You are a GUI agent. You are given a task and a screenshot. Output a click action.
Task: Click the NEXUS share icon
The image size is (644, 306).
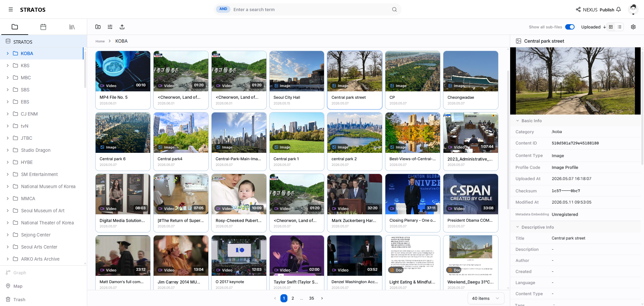[578, 9]
